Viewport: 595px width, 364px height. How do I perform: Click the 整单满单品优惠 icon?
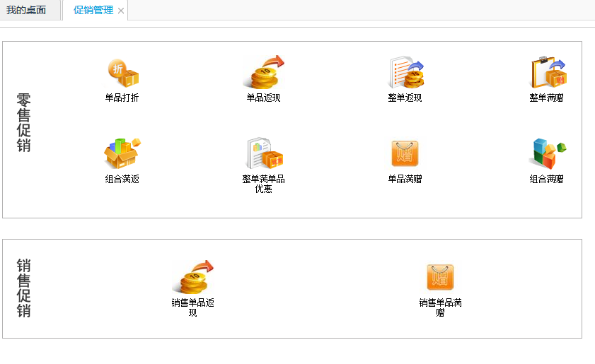point(264,153)
